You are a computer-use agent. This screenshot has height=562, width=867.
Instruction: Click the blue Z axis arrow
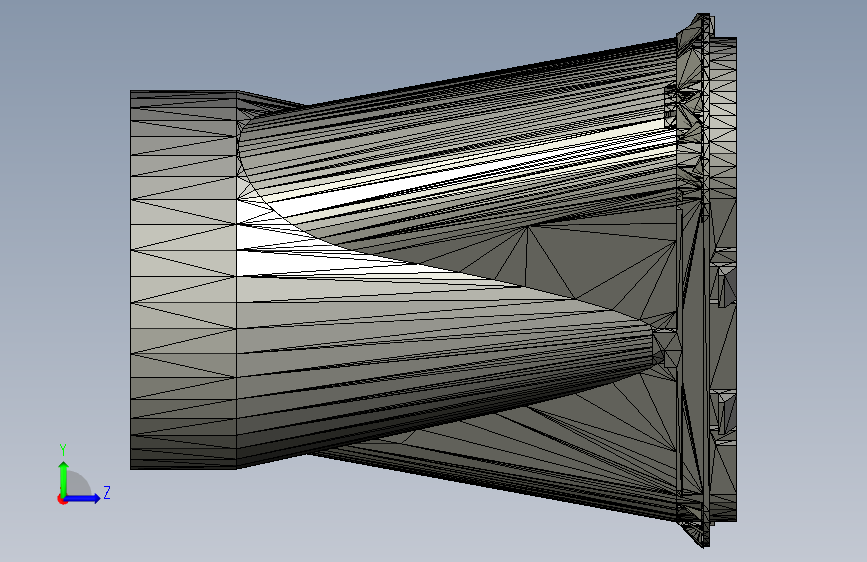(82, 498)
